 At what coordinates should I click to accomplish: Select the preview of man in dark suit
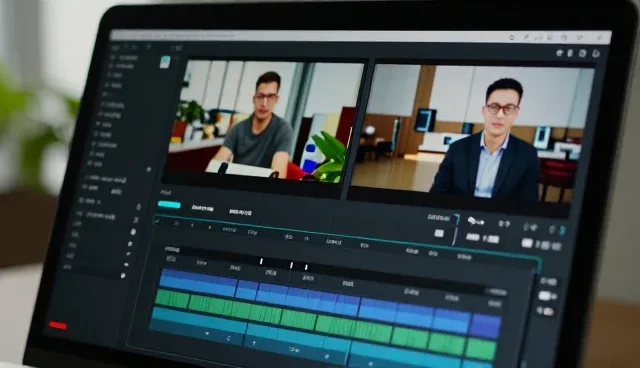pos(471,133)
